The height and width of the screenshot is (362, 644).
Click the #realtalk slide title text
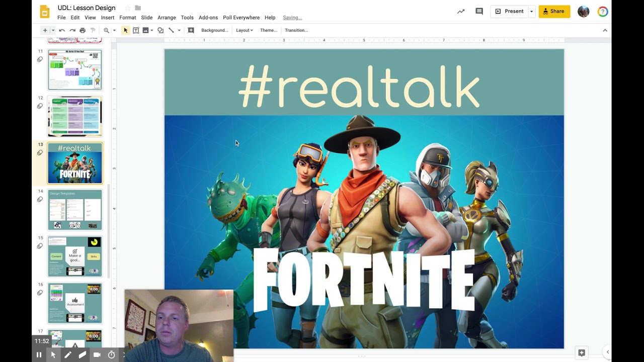(359, 87)
